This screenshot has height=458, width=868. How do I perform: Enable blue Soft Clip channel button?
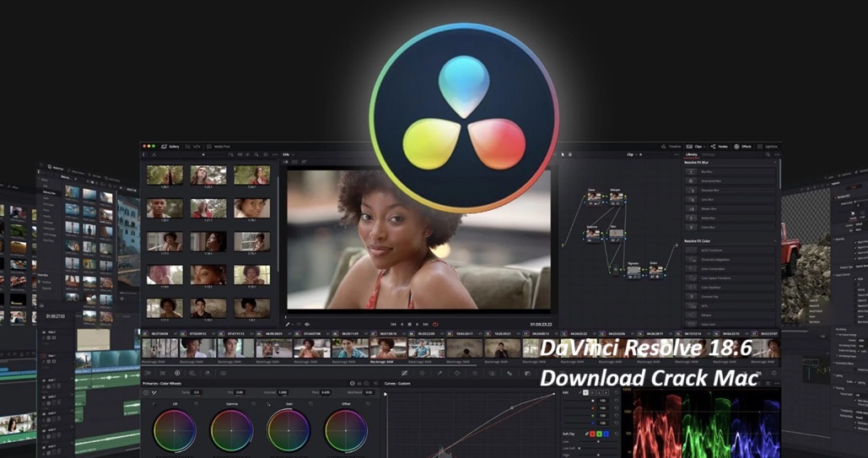(x=606, y=434)
